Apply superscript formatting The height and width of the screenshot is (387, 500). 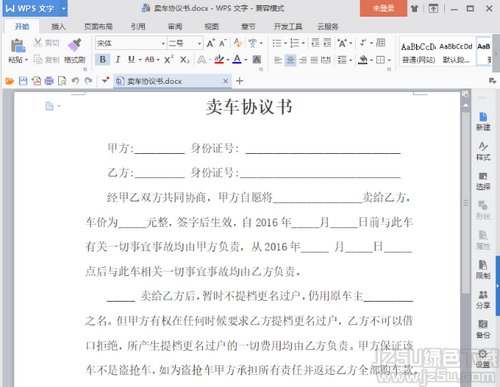169,59
